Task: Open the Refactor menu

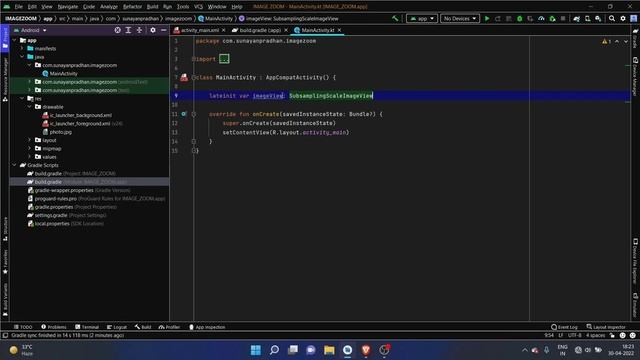Action: pyautogui.click(x=132, y=7)
